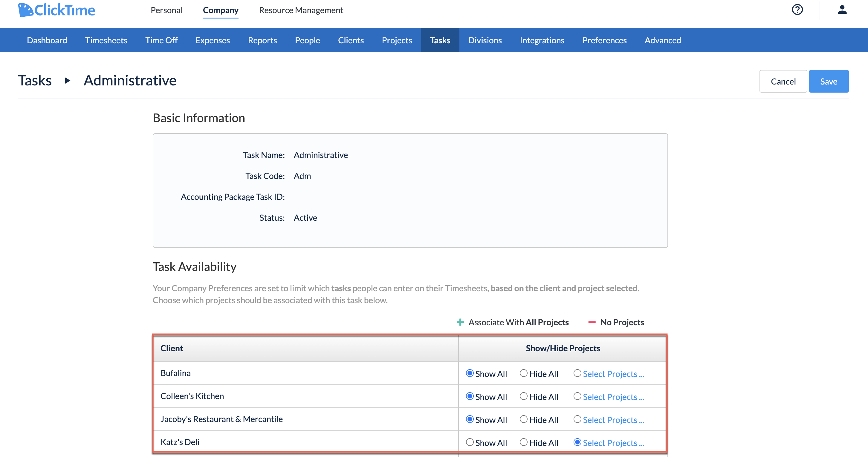Open the Resource Management section
Image resolution: width=868 pixels, height=457 pixels.
(301, 10)
